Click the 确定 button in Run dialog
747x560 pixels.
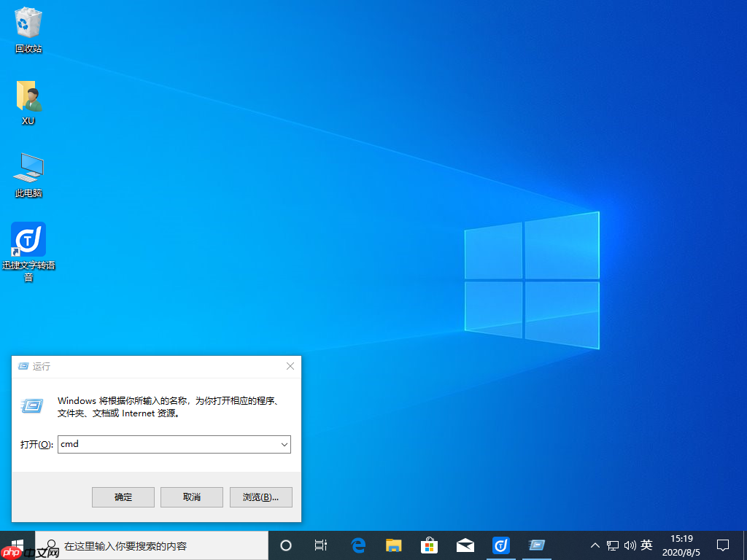[x=123, y=497]
